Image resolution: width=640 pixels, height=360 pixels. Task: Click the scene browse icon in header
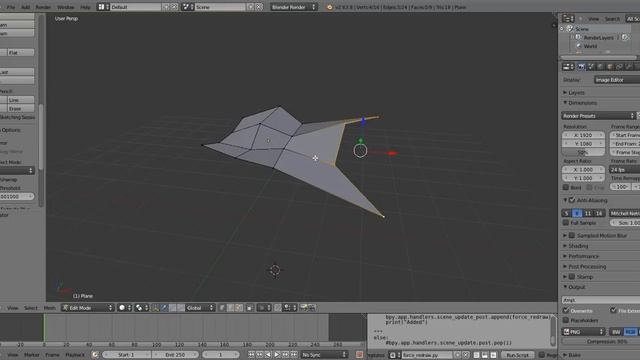tap(187, 7)
